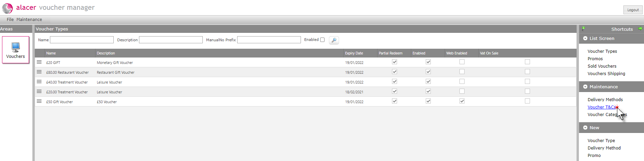Open the Maintenance menu
The width and height of the screenshot is (644, 161).
pos(29,20)
